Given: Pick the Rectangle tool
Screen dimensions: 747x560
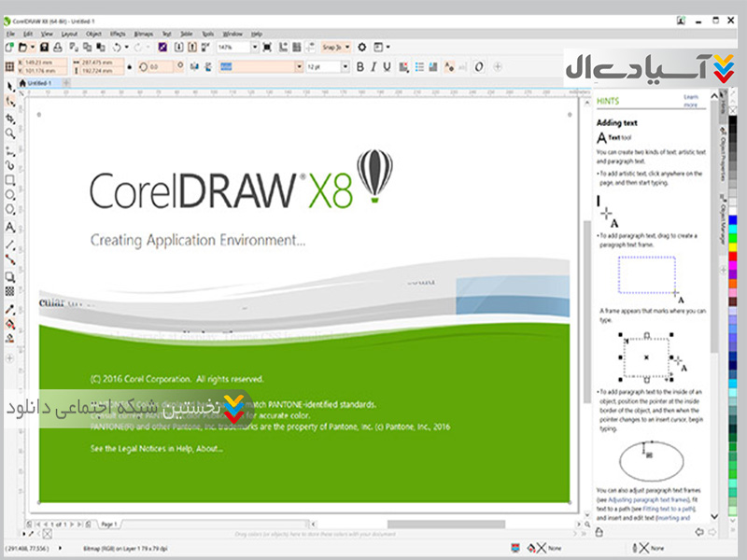Looking at the screenshot, I should pos(10,180).
